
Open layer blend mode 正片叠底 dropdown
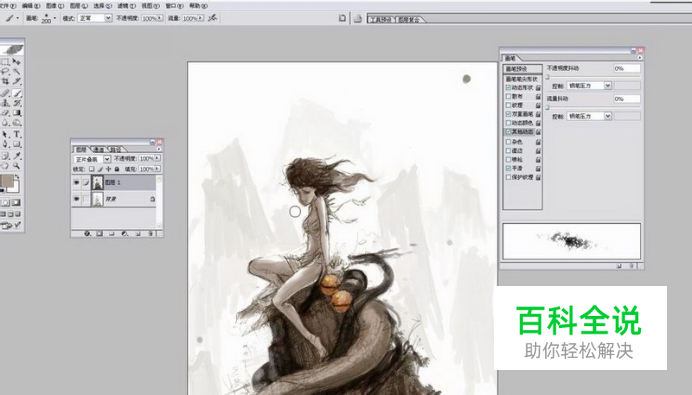tap(92, 159)
